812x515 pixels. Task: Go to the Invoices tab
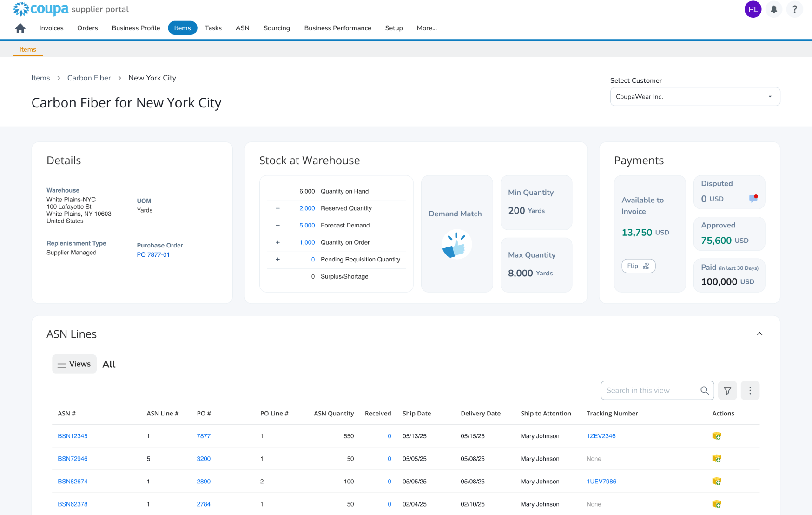point(51,28)
